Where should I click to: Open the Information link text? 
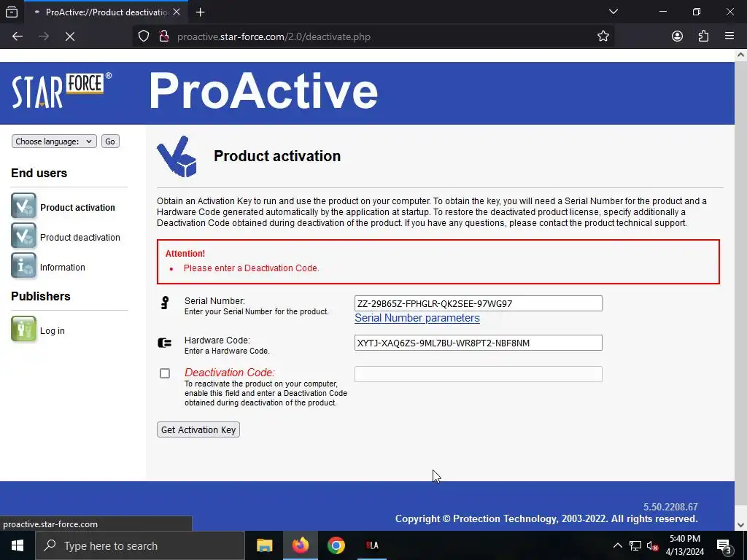tap(63, 268)
